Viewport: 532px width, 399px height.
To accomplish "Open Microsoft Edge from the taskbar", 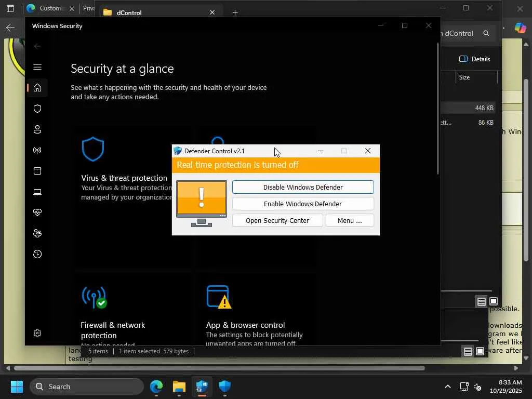I will pos(156,387).
